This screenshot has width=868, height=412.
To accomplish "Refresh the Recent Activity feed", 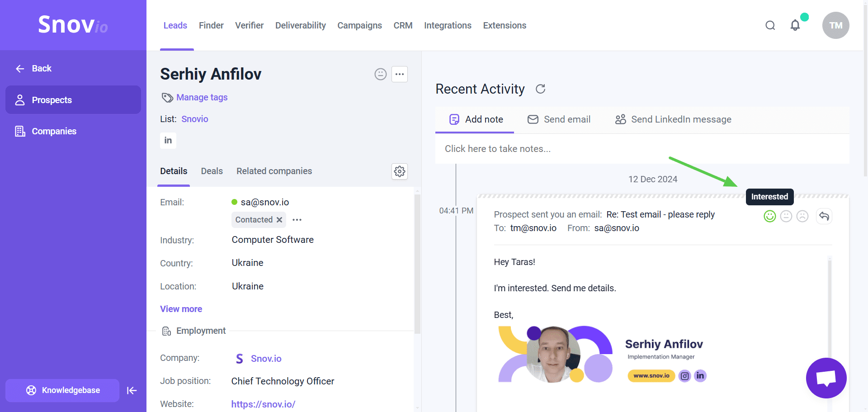I will [540, 89].
